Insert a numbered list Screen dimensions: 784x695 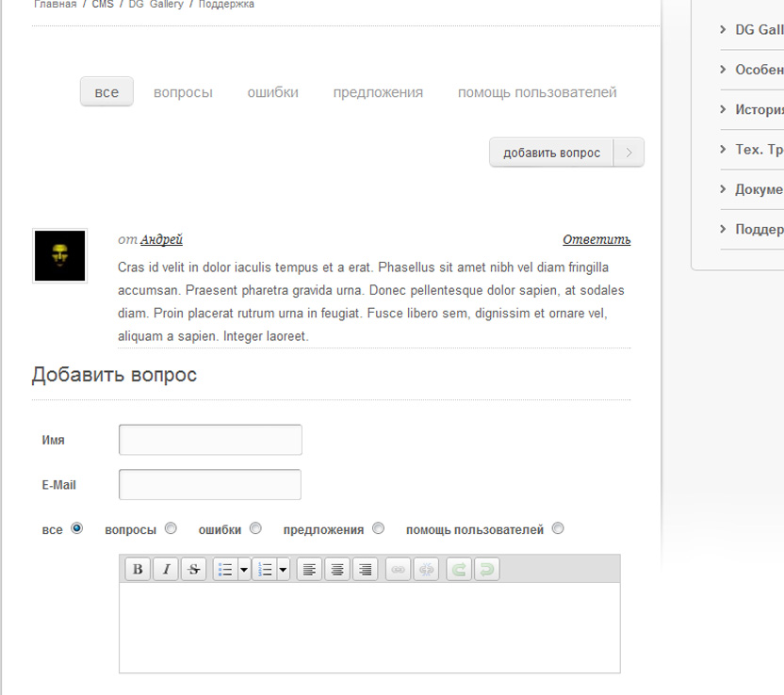pos(264,569)
